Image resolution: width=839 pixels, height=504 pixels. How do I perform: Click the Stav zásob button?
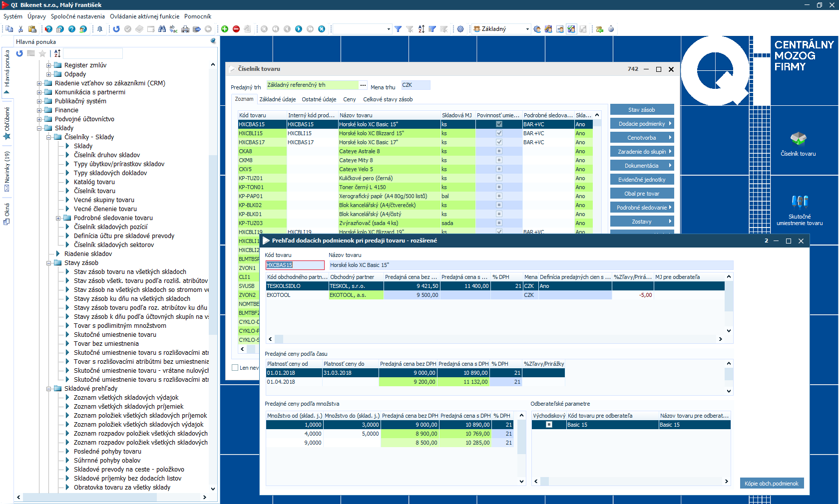(x=642, y=110)
